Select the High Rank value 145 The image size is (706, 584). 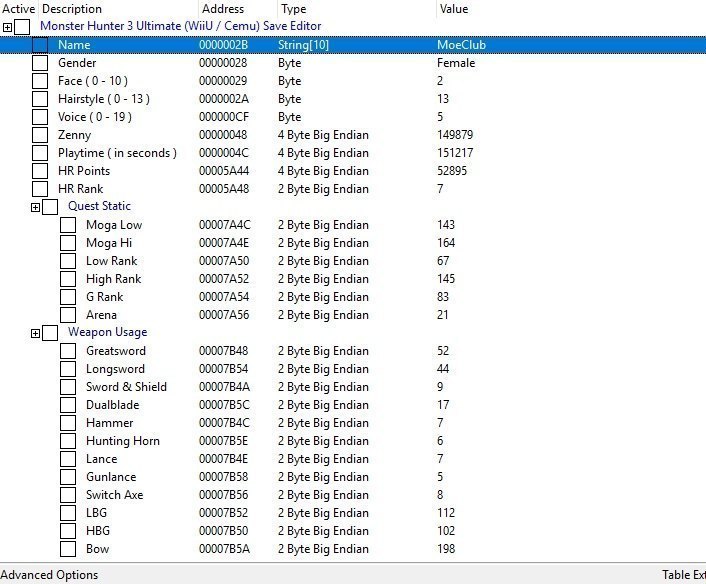446,279
